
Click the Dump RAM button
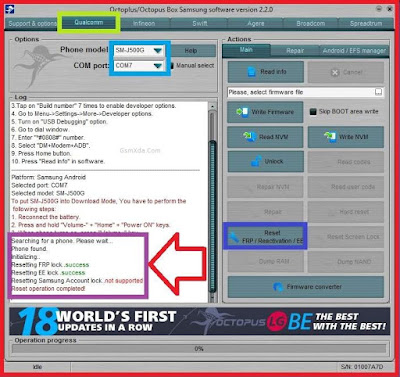click(265, 262)
